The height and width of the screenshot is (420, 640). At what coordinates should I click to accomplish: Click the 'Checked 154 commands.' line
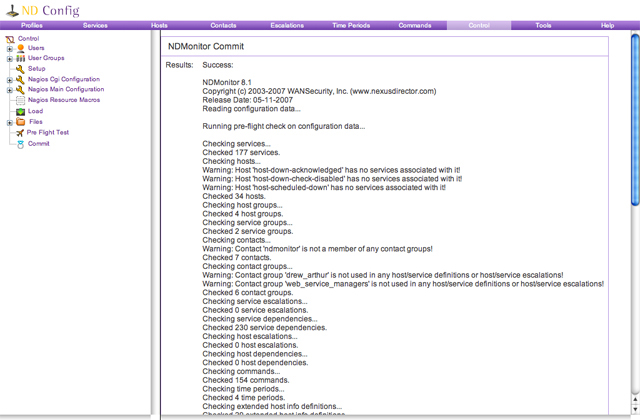click(x=246, y=380)
